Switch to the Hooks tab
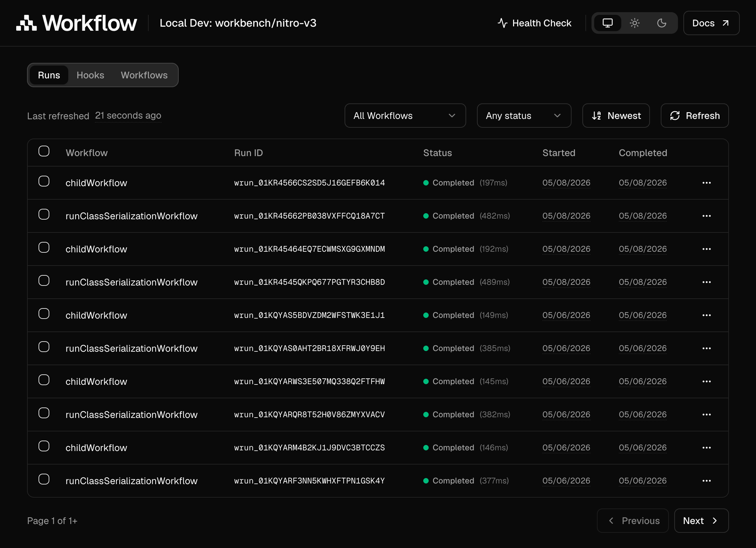Image resolution: width=756 pixels, height=548 pixels. [x=90, y=75]
